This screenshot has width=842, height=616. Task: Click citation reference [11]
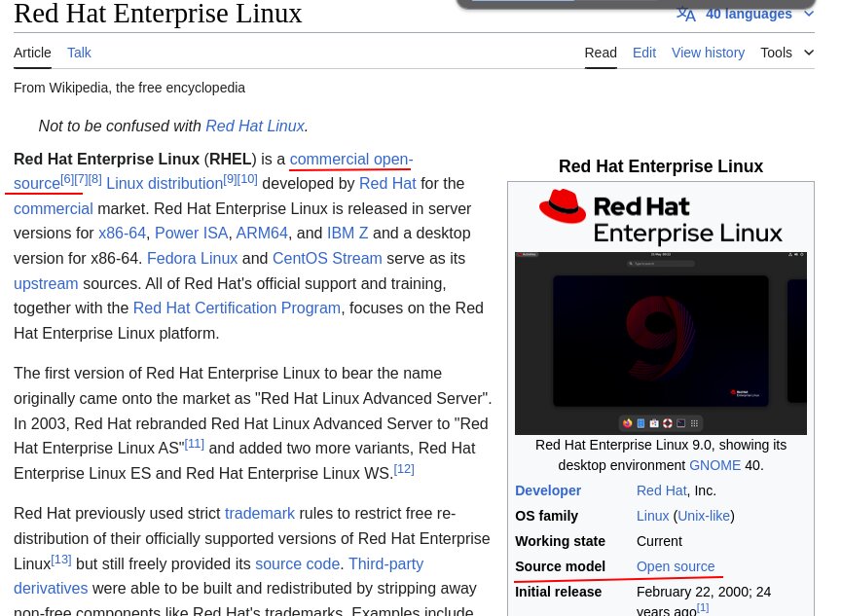(195, 444)
